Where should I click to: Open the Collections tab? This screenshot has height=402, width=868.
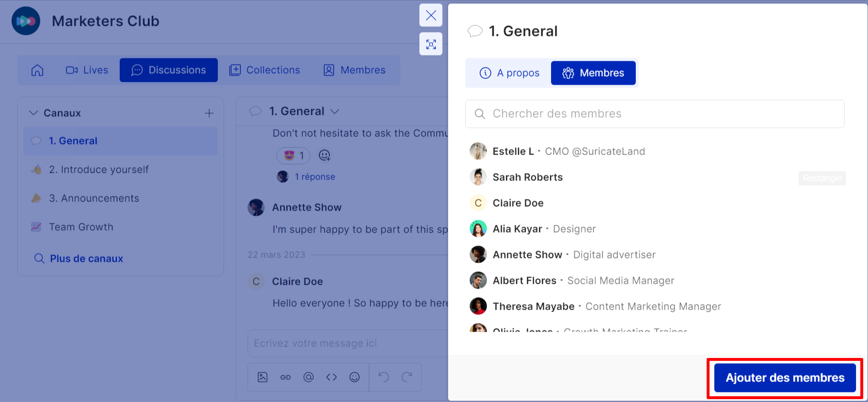[x=265, y=70]
